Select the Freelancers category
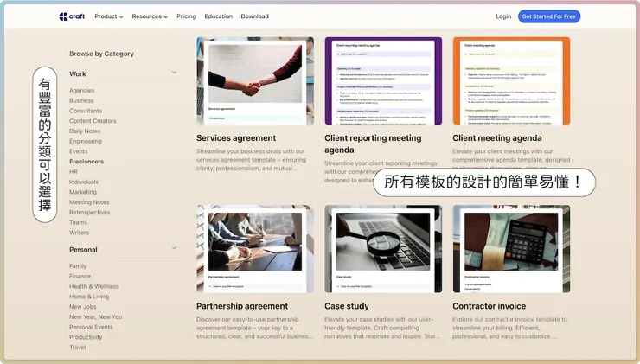 tap(86, 161)
